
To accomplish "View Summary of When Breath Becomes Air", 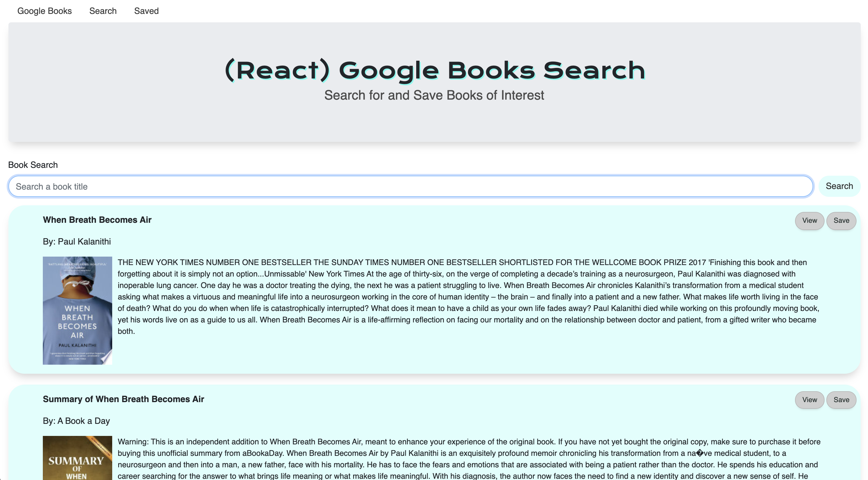I will pyautogui.click(x=809, y=400).
